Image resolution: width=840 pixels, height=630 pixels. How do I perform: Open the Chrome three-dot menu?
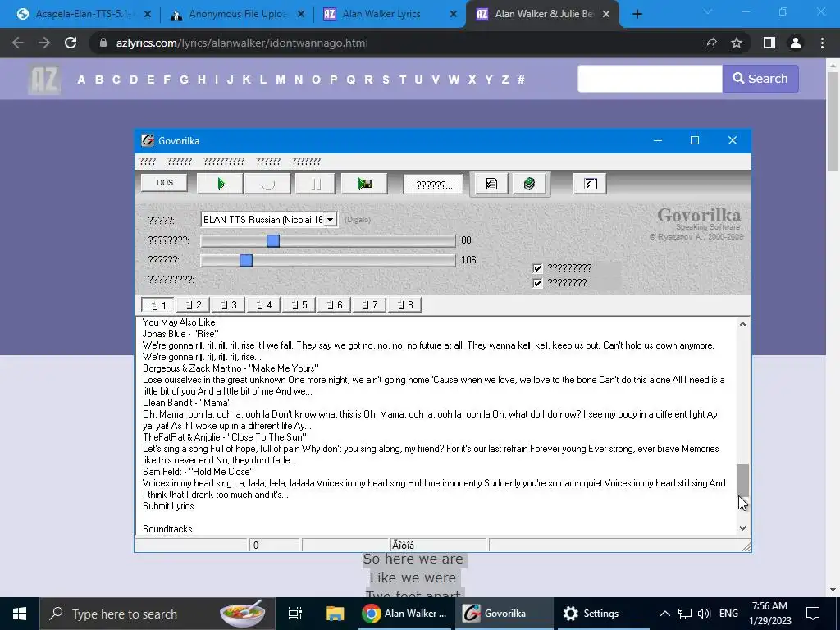click(822, 43)
